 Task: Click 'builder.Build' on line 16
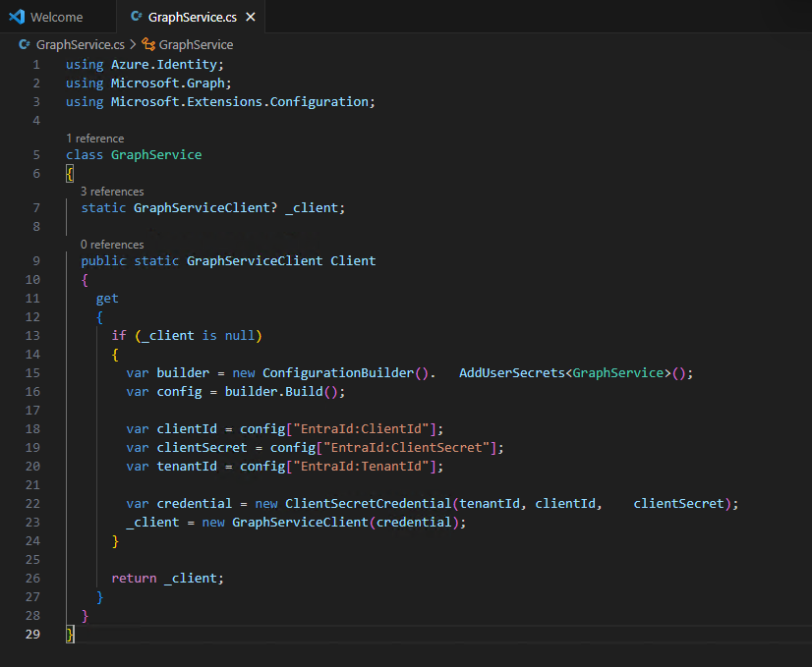[274, 391]
